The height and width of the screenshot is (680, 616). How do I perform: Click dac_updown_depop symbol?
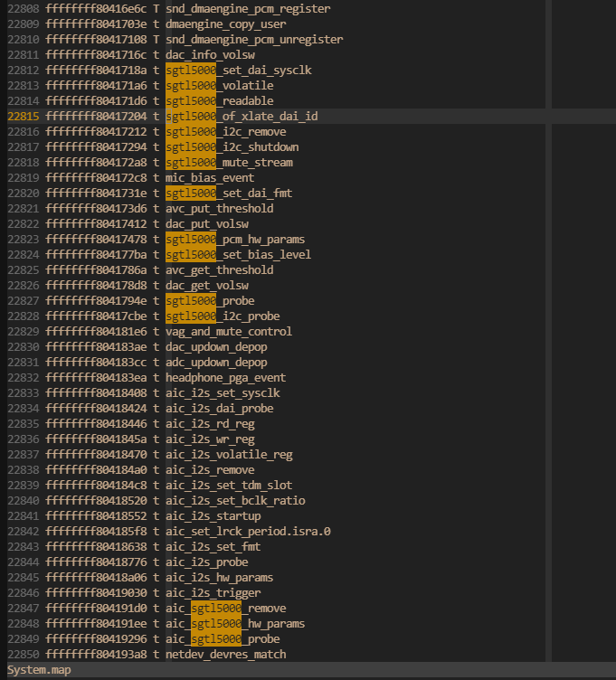pos(216,347)
